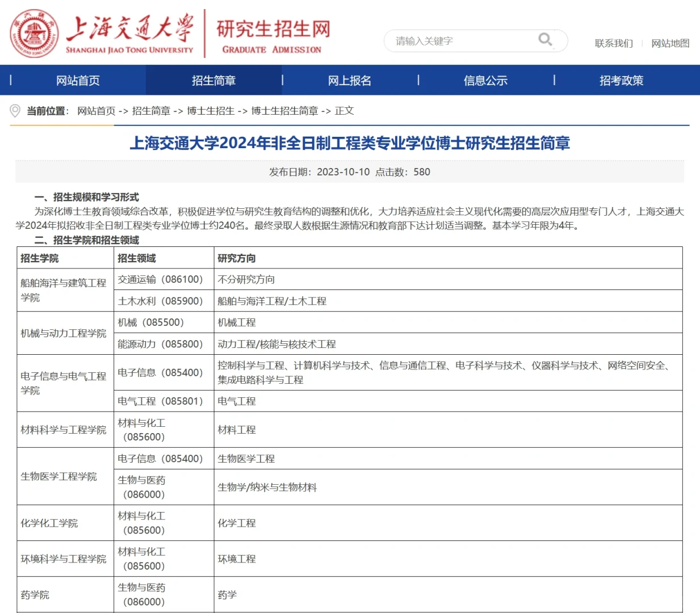
Task: Click cell 船舶海洋与建筑工程学院
Action: pyautogui.click(x=65, y=290)
